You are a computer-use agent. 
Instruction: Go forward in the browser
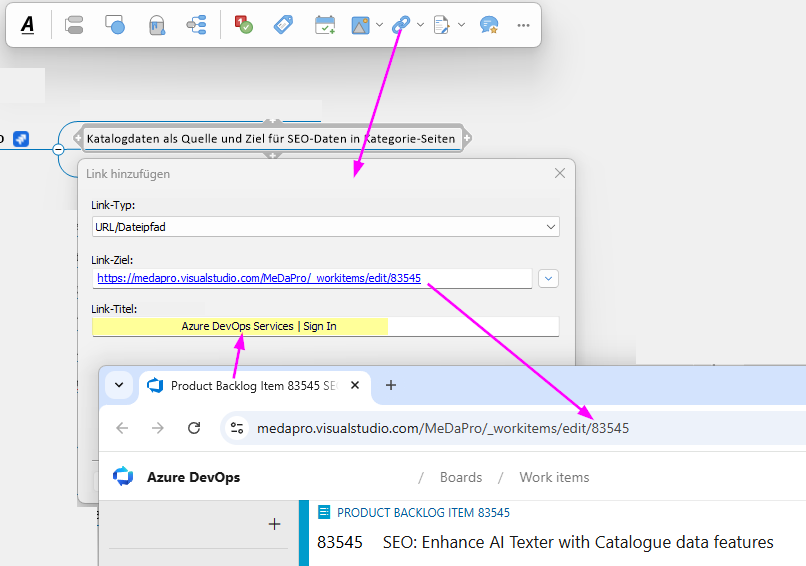pos(158,428)
